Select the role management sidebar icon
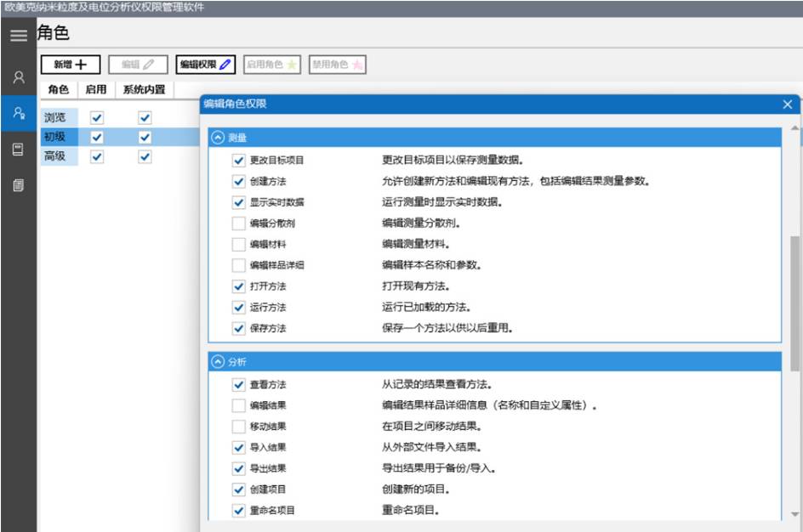This screenshot has height=532, width=803. 19,113
